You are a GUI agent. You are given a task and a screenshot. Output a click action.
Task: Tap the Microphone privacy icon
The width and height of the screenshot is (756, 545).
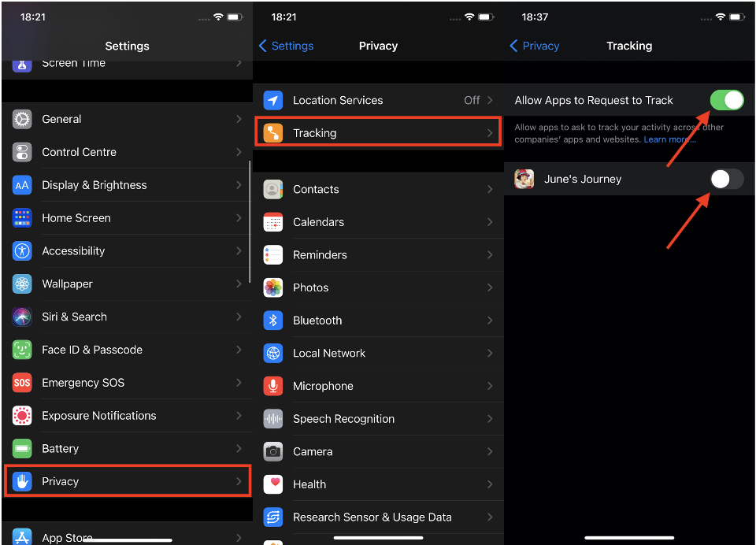(x=273, y=386)
